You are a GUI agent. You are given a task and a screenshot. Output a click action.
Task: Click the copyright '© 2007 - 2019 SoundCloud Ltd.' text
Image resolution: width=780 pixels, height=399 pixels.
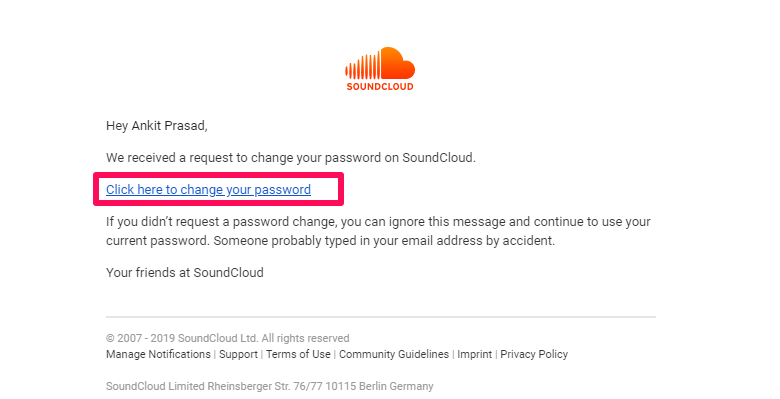pos(227,338)
